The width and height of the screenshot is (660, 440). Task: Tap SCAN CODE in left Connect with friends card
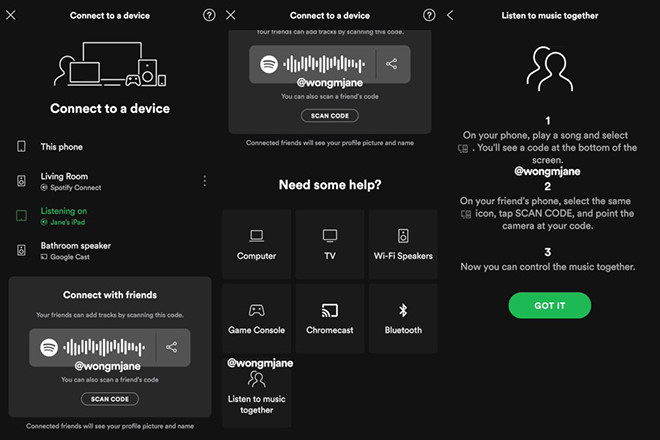point(110,399)
